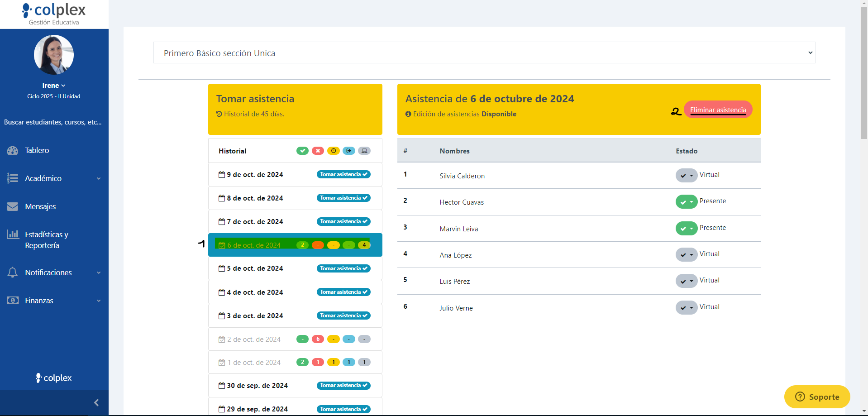868x416 pixels.
Task: Take attendance for 9 de oct.
Action: point(343,174)
